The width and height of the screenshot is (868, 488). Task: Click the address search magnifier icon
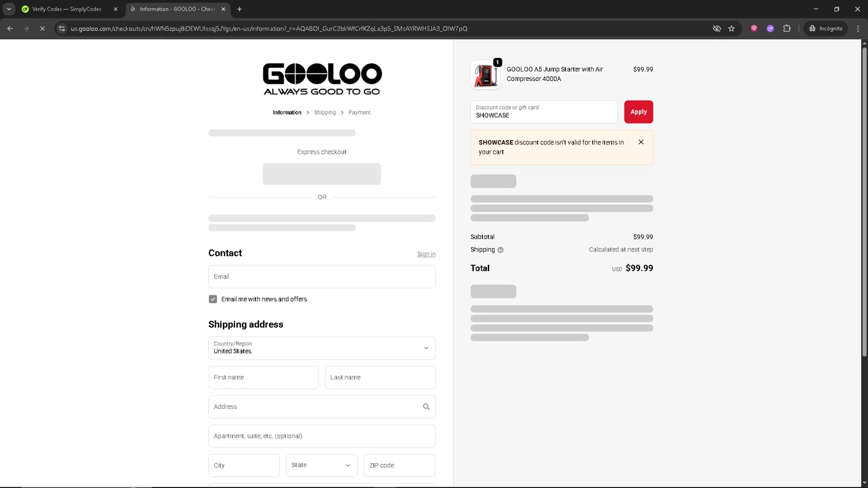point(426,407)
